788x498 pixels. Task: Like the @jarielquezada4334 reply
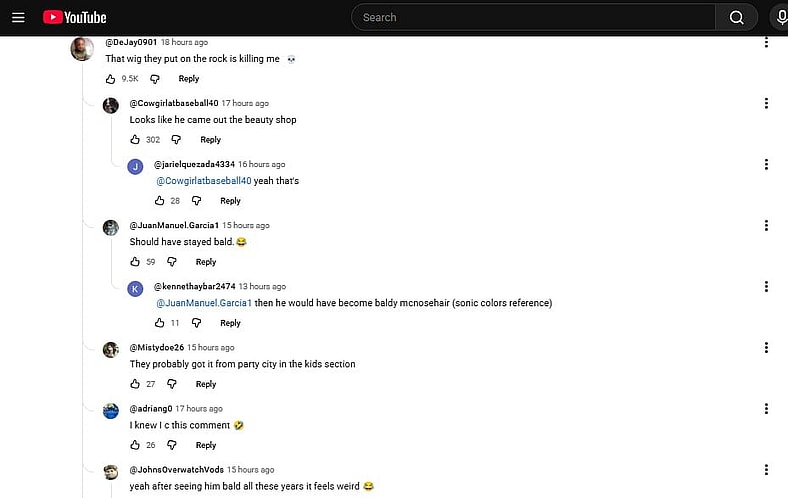click(159, 201)
